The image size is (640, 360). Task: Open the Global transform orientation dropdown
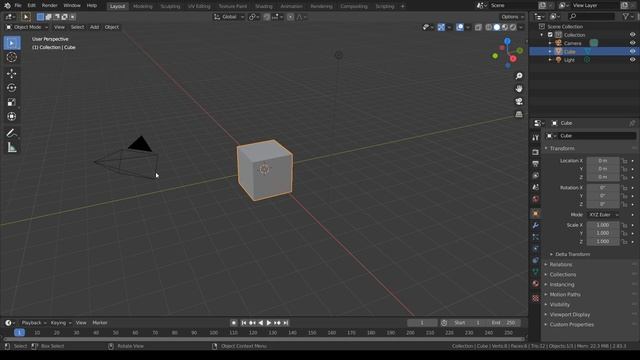point(229,17)
